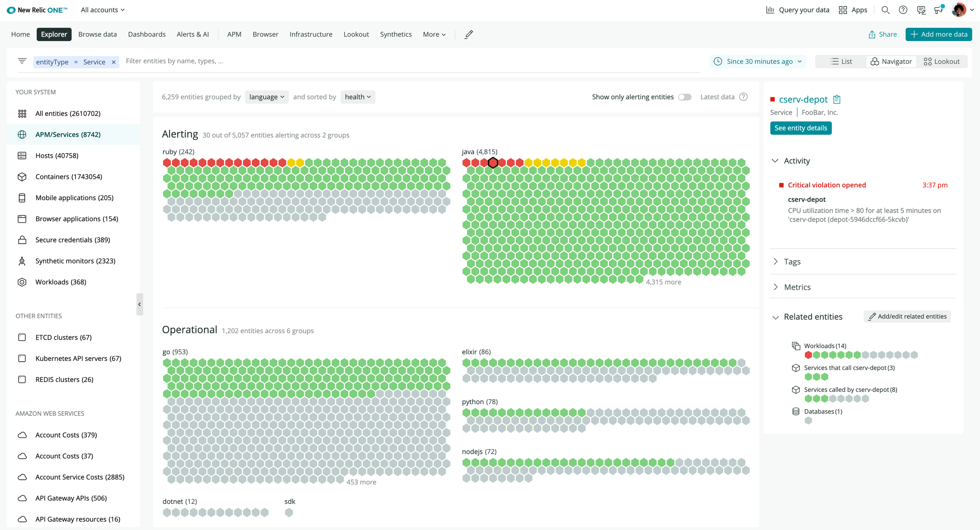Click the red hexagon under Workloads (14)
Viewport: 980px width, 530px height.
coord(808,355)
